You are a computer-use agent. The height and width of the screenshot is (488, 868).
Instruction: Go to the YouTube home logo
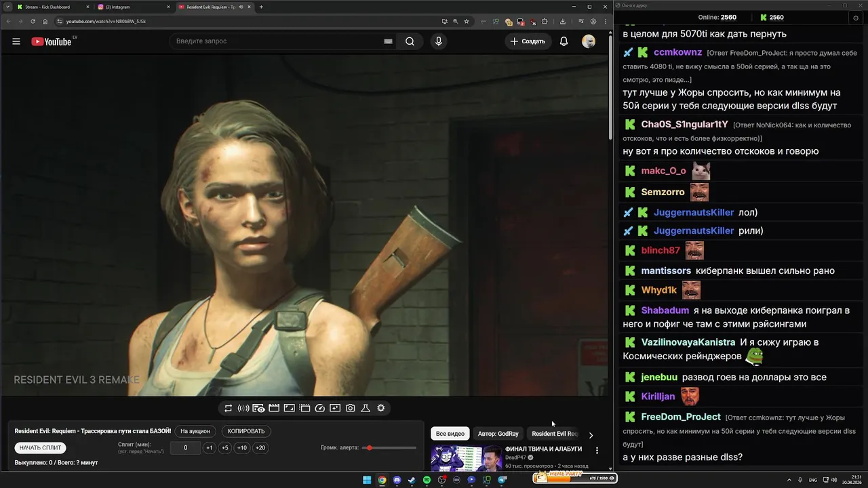pos(52,41)
